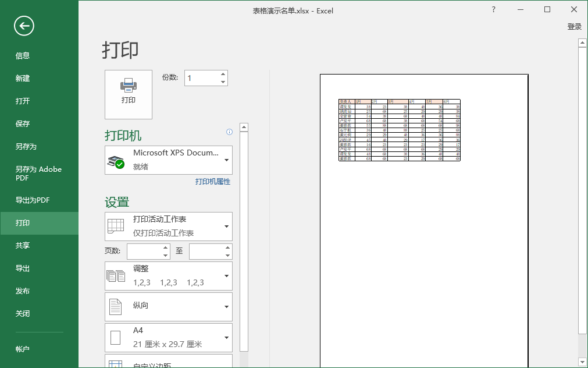Screen dimensions: 588x368
Task: Open the A4 paper size dropdown
Action: pyautogui.click(x=169, y=338)
